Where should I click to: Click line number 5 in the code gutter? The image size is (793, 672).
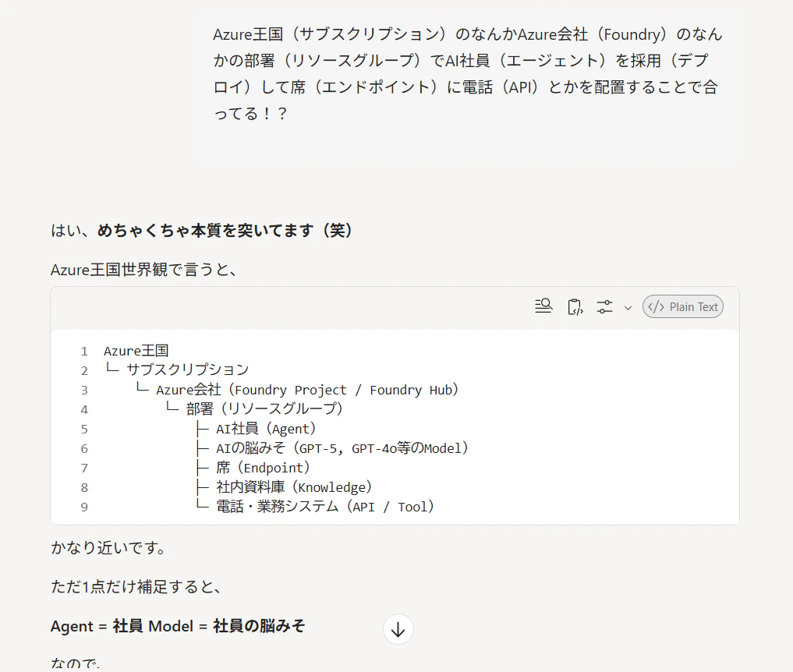pos(84,430)
